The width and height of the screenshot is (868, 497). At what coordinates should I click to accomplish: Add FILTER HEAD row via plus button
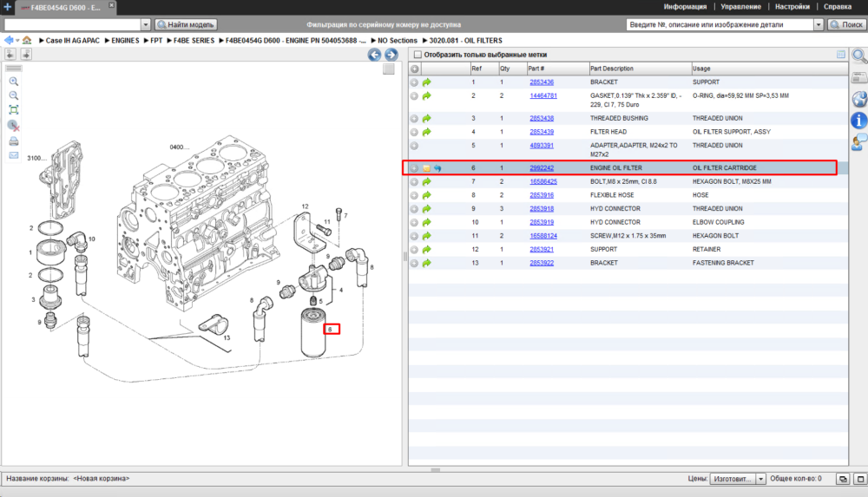coord(414,133)
